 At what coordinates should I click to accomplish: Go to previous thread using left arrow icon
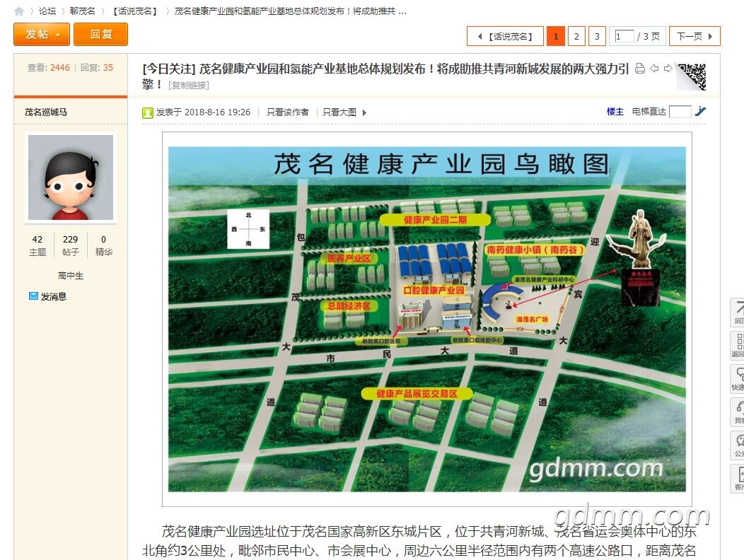tap(654, 69)
